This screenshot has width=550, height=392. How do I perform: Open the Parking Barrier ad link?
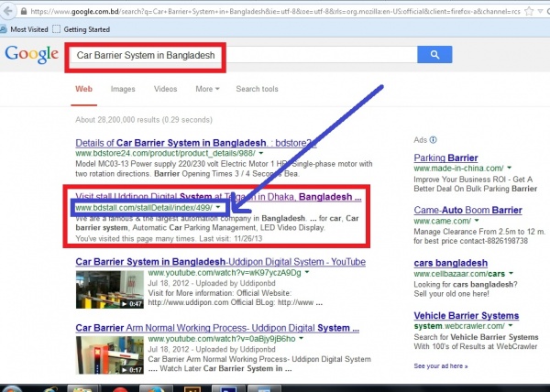click(445, 158)
